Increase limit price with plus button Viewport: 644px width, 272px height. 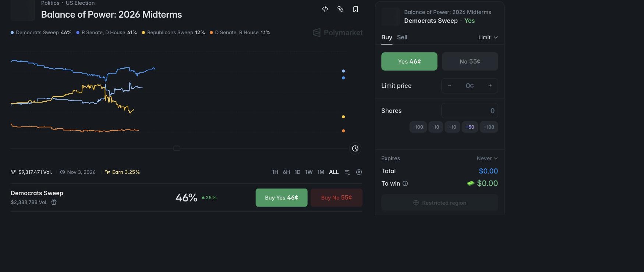tap(490, 86)
